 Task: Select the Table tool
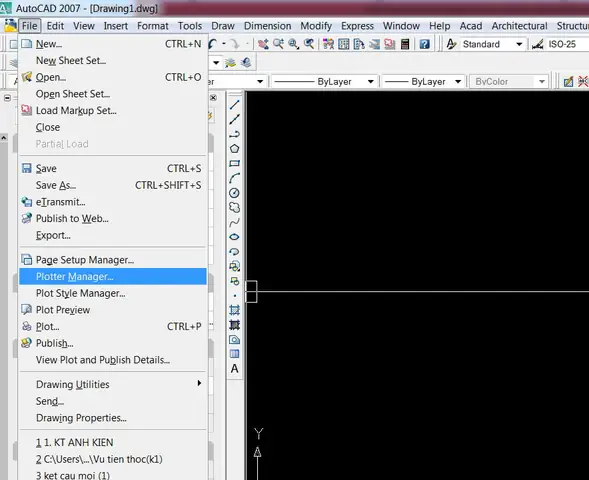tap(234, 354)
